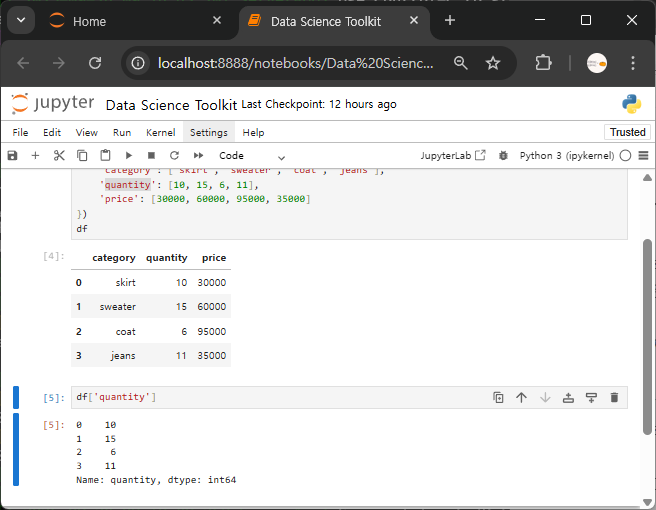The width and height of the screenshot is (656, 510).
Task: Open the Settings menu
Action: (x=209, y=133)
